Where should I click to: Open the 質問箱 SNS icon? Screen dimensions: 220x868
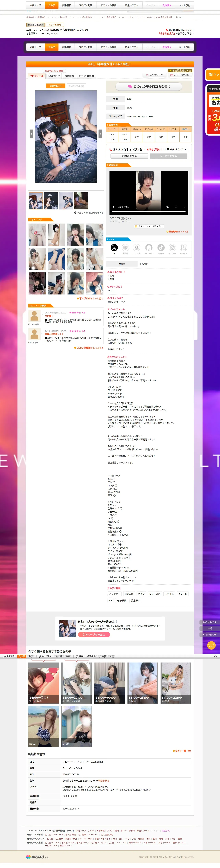[125, 249]
